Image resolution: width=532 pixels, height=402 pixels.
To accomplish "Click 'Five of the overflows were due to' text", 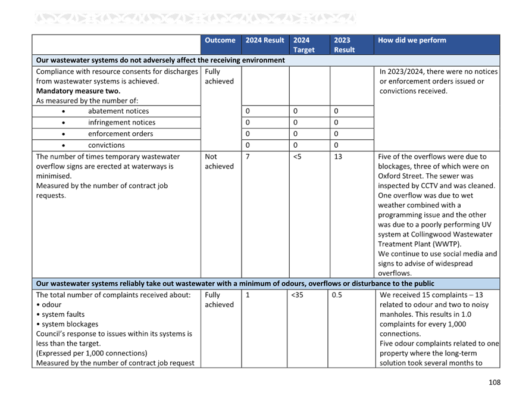I will tap(432, 157).
